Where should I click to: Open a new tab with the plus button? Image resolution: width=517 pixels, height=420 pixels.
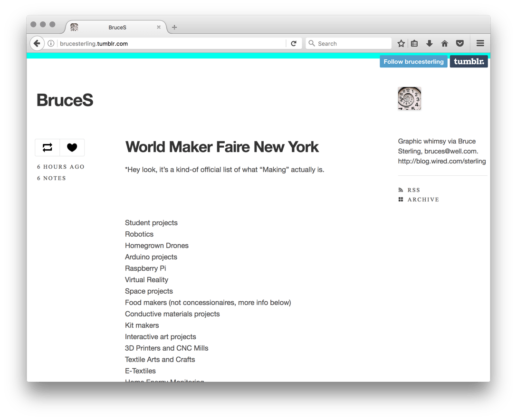[174, 28]
